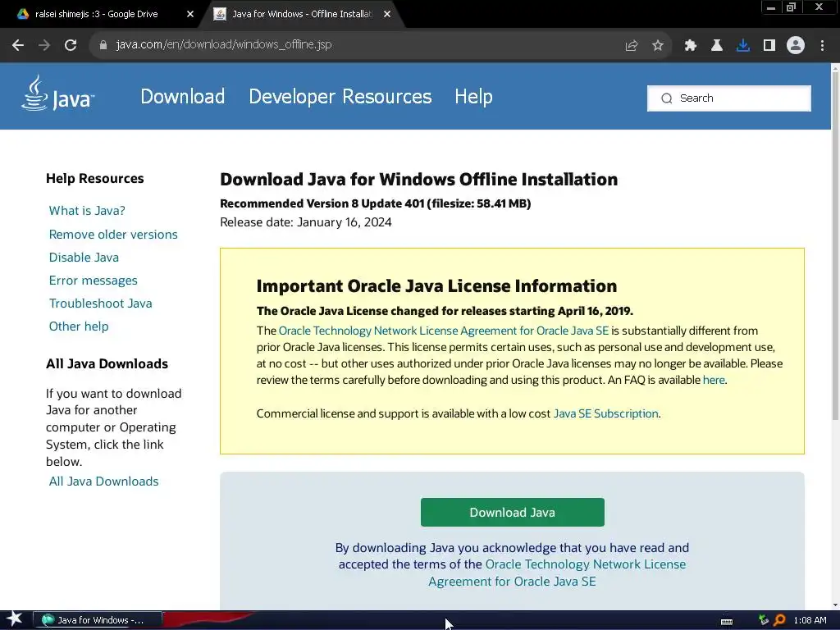Reload the Java download page
This screenshot has width=840, height=630.
[71, 45]
